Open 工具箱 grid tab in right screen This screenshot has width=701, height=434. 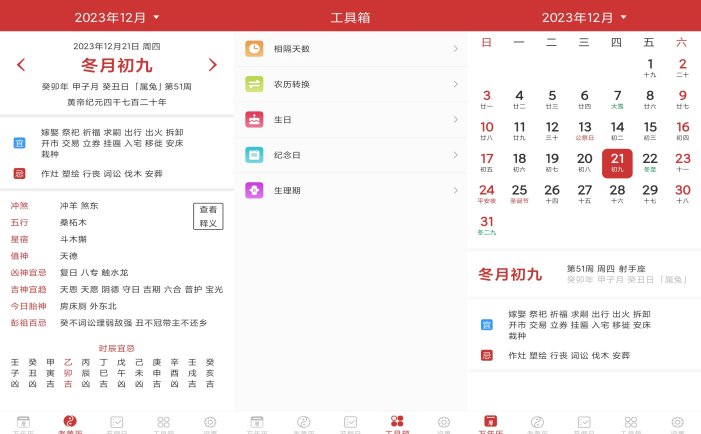631,425
